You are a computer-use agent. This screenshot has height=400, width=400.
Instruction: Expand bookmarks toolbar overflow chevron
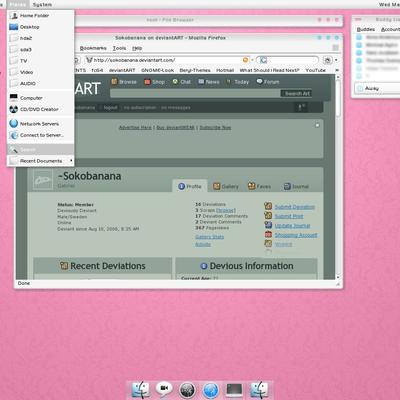pos(337,70)
